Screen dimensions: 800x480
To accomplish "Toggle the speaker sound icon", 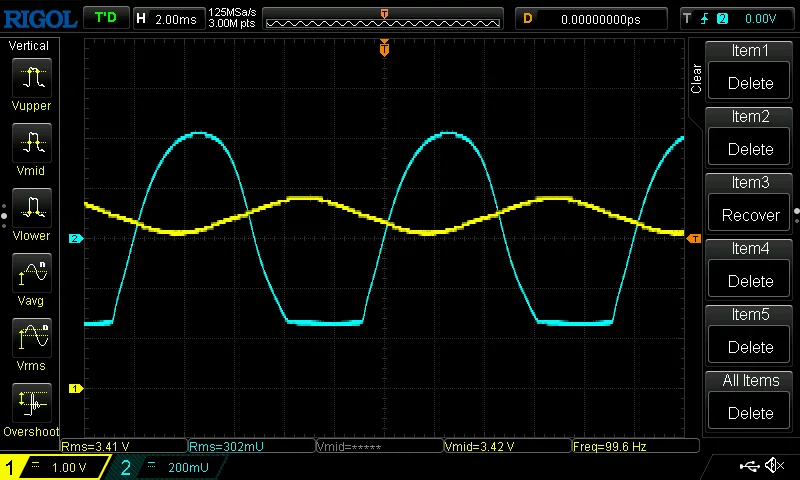I will coord(774,466).
